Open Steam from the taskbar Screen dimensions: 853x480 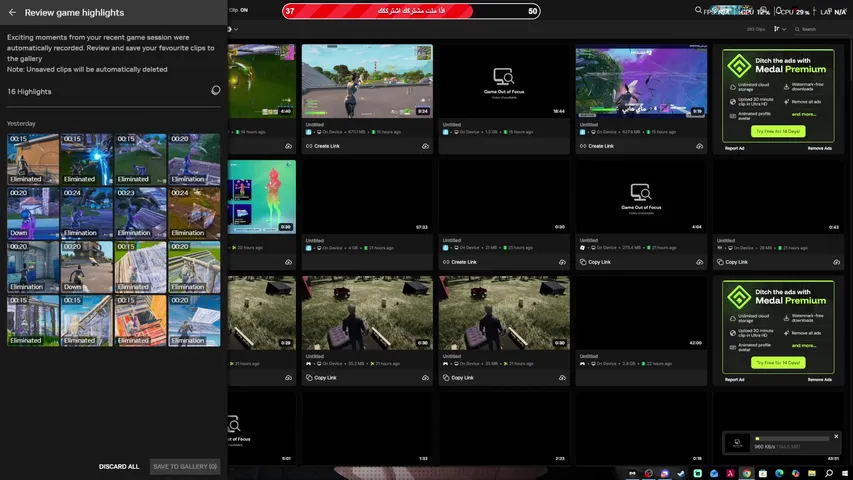tap(681, 473)
